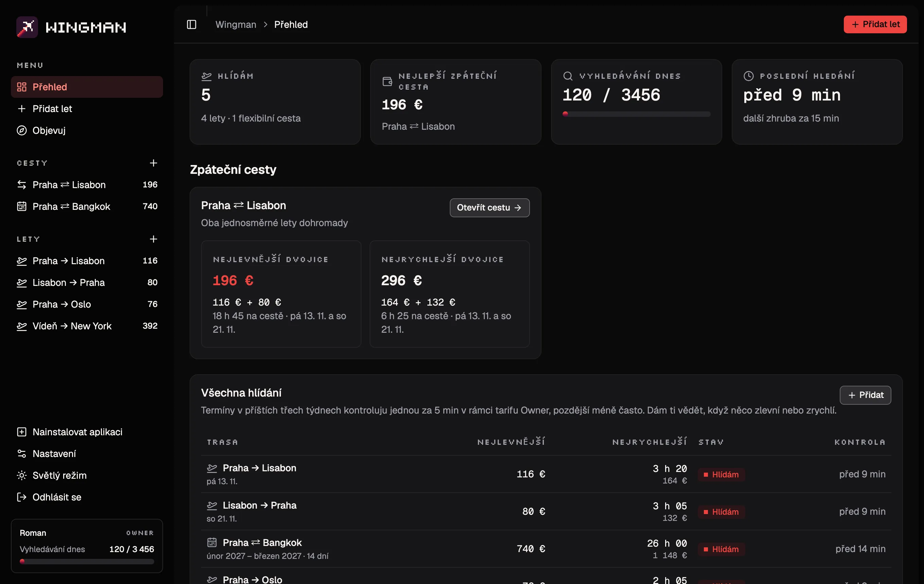Click the progress bar in Roman's user card

pyautogui.click(x=87, y=561)
